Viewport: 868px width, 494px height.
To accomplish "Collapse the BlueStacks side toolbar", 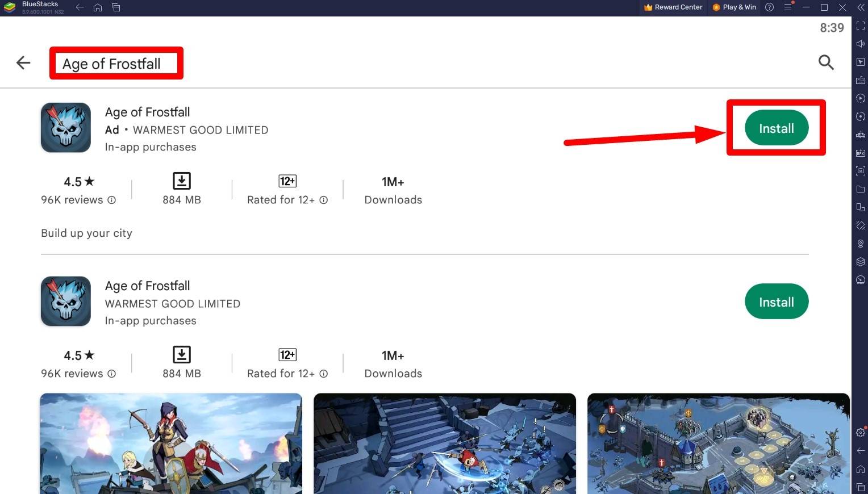I will tap(861, 7).
